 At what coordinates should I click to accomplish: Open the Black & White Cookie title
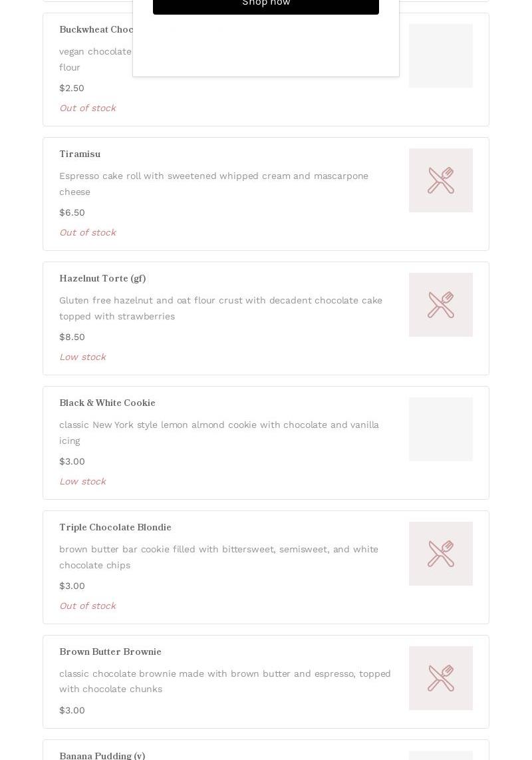point(107,403)
